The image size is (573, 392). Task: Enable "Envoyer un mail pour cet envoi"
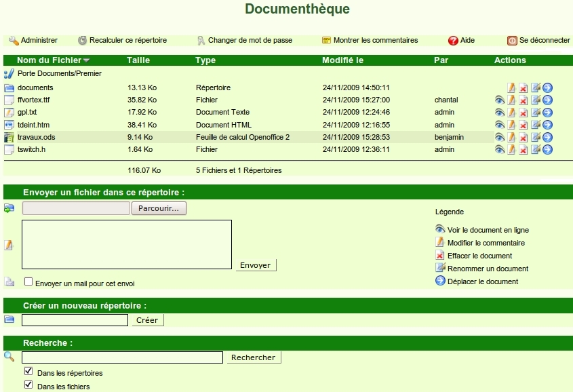click(28, 281)
